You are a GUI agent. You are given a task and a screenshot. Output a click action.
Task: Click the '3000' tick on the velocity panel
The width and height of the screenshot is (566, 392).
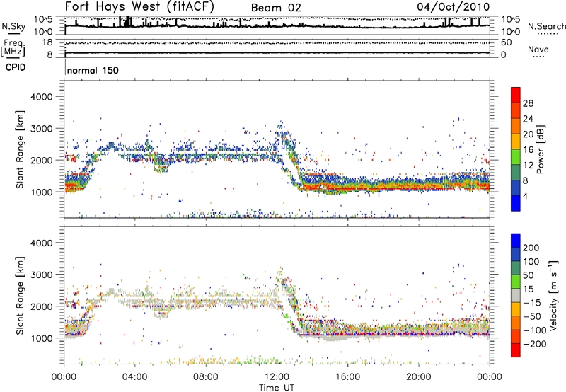[41, 275]
